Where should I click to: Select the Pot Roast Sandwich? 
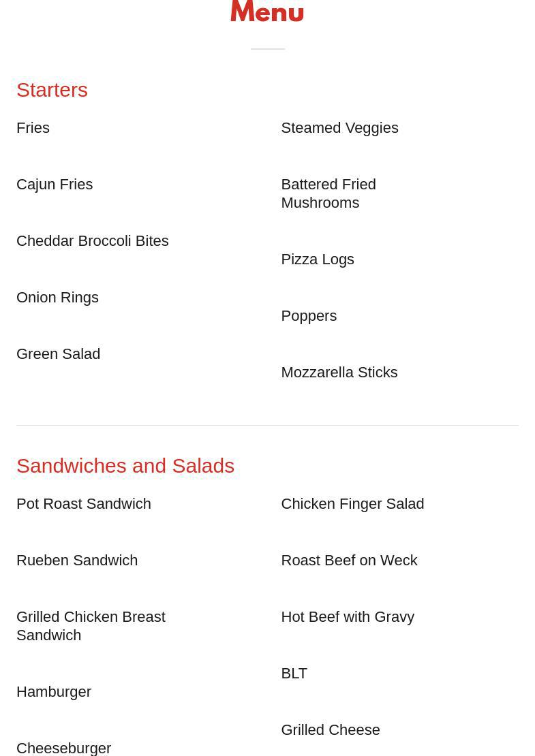coord(84,504)
